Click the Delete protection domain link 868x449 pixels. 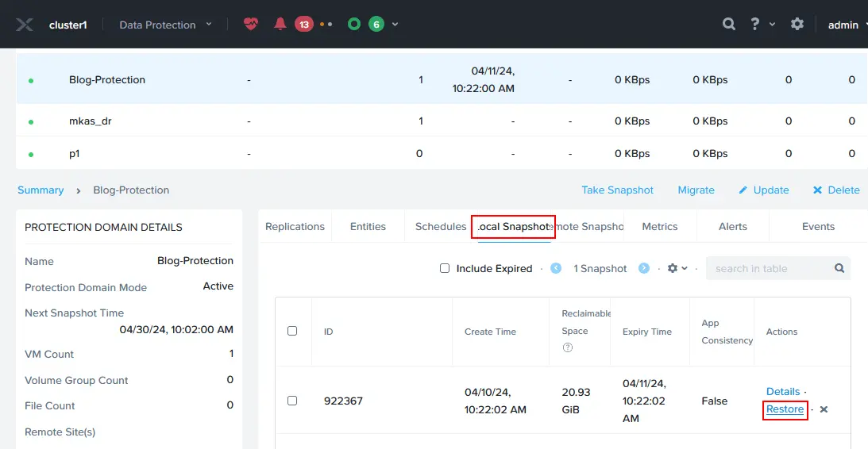tap(836, 190)
